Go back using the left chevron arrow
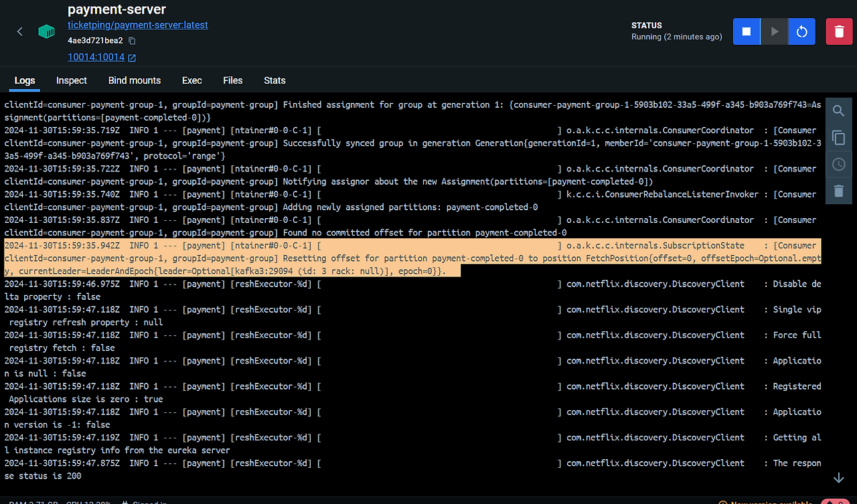The image size is (857, 504). [20, 31]
